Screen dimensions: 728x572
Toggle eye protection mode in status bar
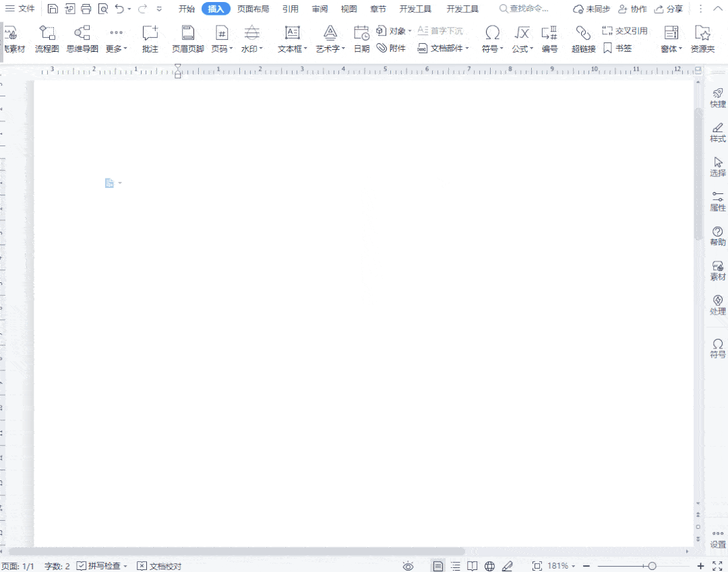[408, 566]
